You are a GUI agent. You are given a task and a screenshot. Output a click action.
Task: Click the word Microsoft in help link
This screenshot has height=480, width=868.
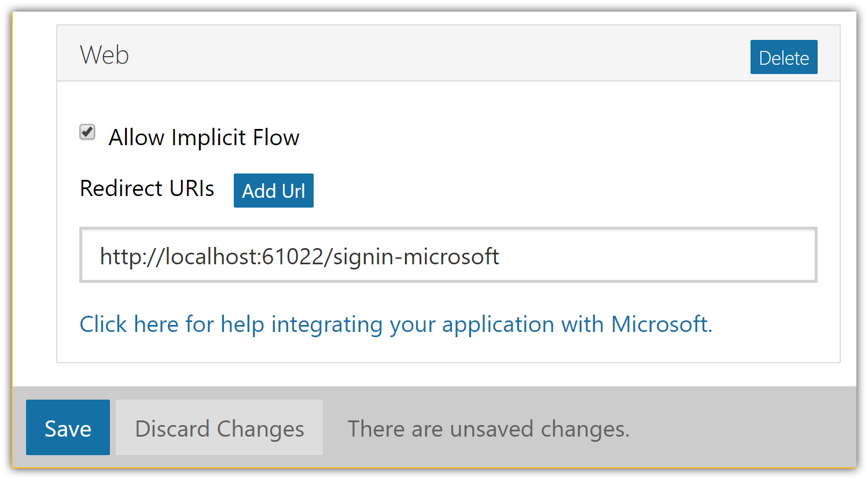pos(660,324)
